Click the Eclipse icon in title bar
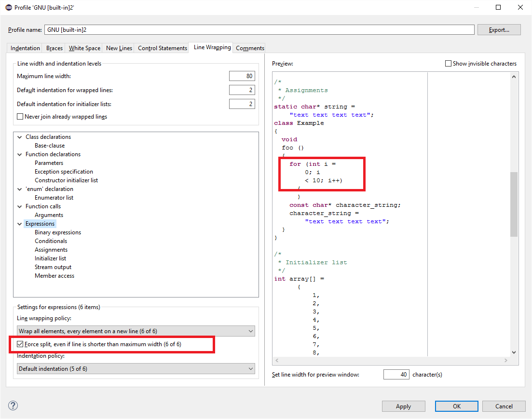The image size is (532, 419). tap(9, 7)
